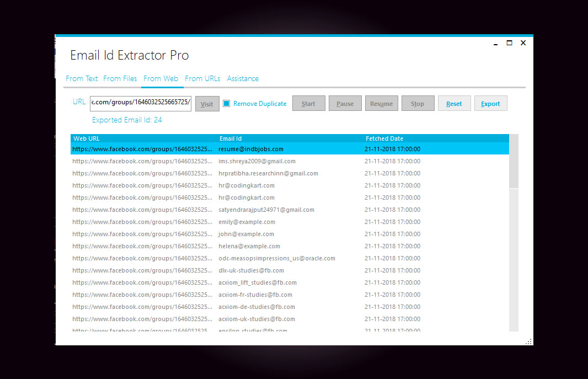
Task: Select the From URLs tab
Action: [x=202, y=78]
